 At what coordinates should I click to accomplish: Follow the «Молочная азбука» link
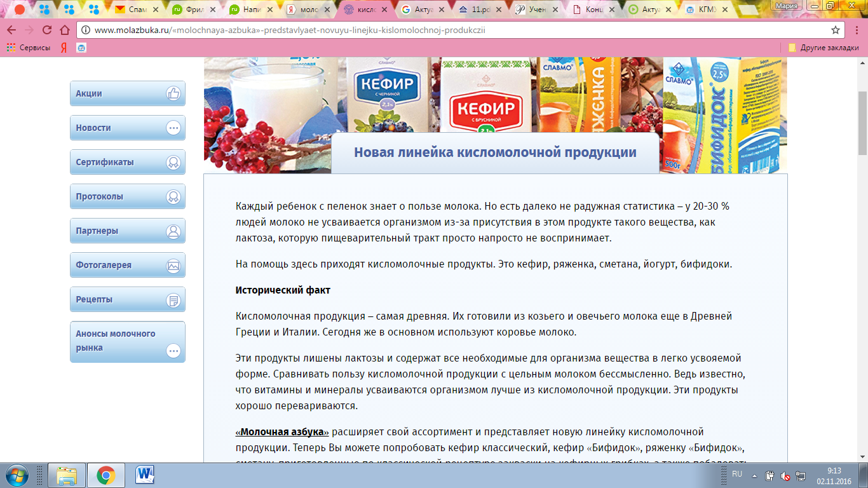[282, 431]
